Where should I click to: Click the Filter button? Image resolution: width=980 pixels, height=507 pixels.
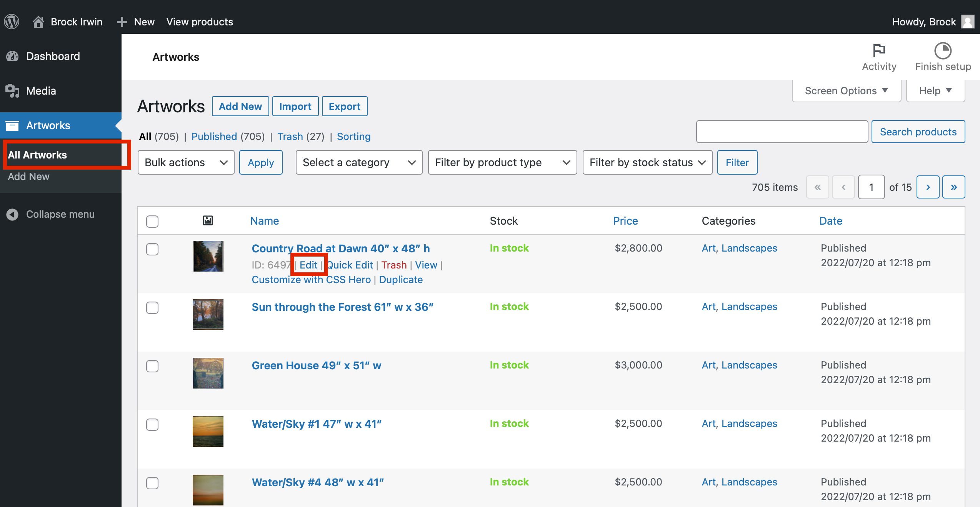click(x=737, y=162)
